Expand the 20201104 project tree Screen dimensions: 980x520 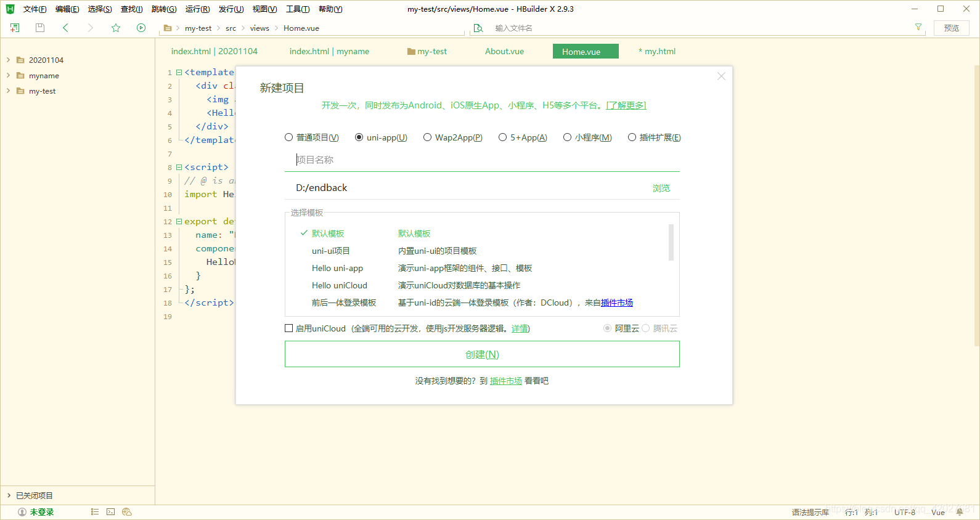click(x=8, y=60)
